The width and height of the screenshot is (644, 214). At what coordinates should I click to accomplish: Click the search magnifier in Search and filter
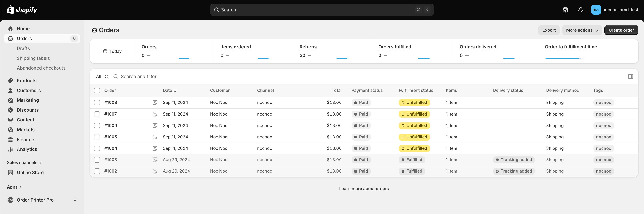pyautogui.click(x=116, y=76)
